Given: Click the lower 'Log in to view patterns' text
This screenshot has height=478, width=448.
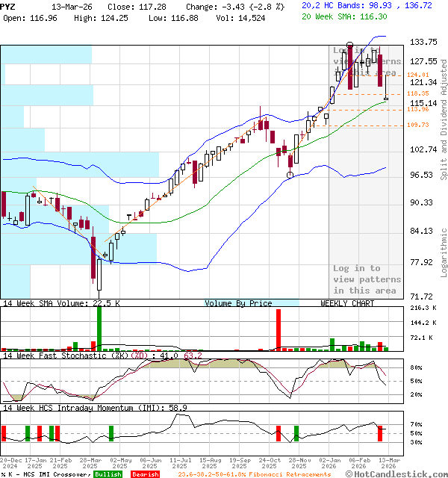Looking at the screenshot, I should (367, 279).
